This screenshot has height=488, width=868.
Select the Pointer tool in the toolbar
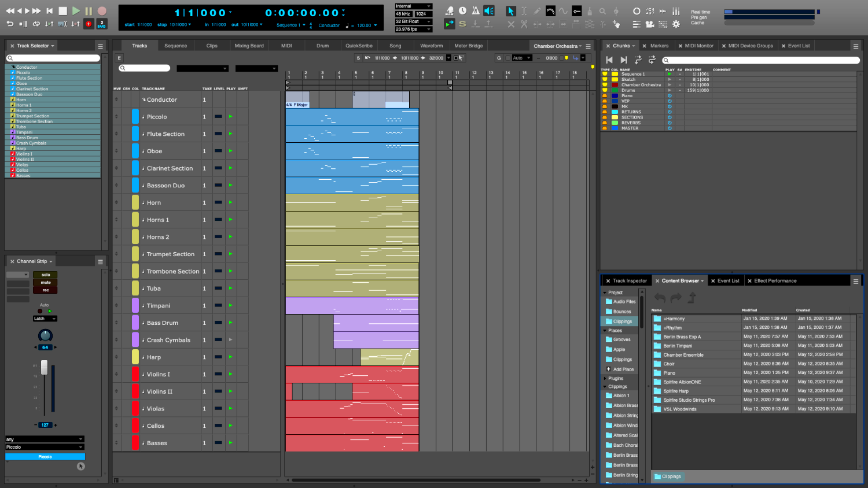(511, 11)
